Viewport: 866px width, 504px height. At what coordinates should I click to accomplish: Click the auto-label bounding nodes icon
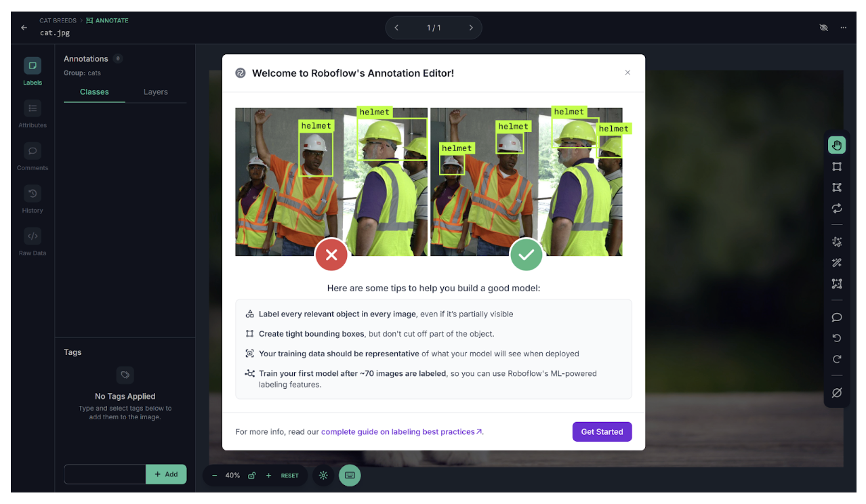[837, 284]
